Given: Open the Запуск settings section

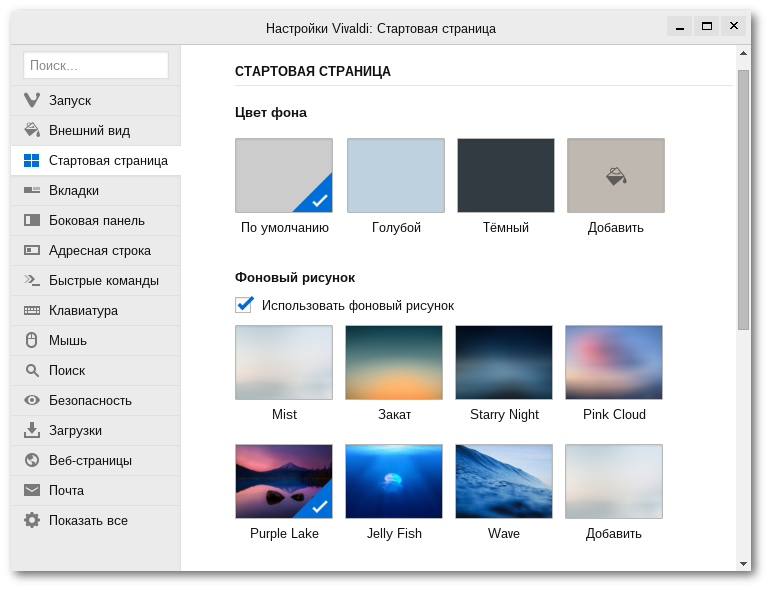Looking at the screenshot, I should click(96, 100).
